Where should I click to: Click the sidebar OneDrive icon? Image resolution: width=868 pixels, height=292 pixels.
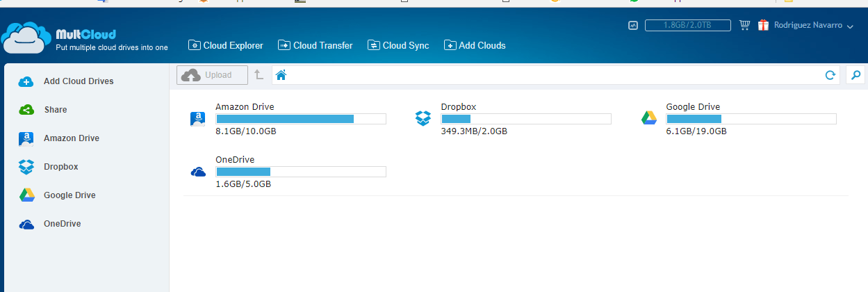(x=26, y=224)
